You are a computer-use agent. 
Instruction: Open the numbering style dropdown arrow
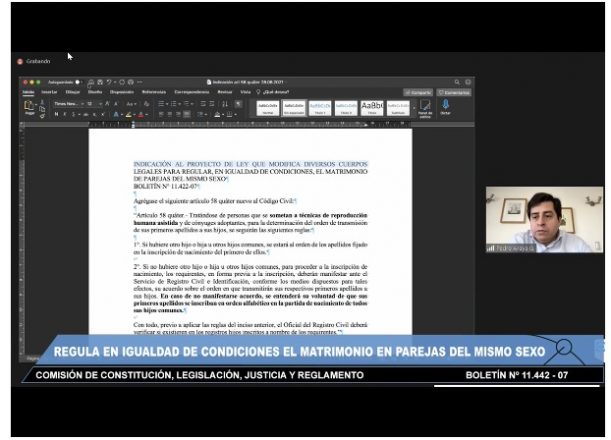[x=180, y=104]
